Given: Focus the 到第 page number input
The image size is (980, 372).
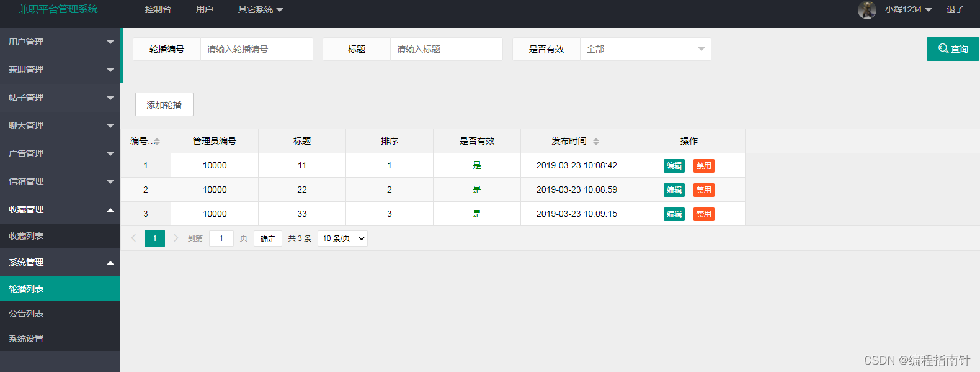Looking at the screenshot, I should click(x=221, y=238).
